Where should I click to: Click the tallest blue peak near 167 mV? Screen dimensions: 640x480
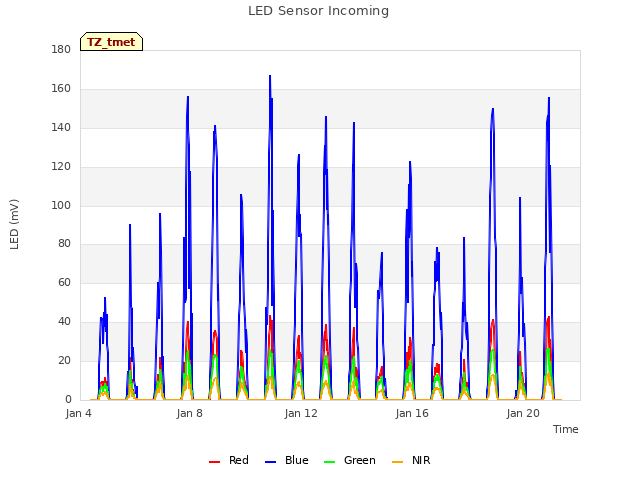point(270,76)
